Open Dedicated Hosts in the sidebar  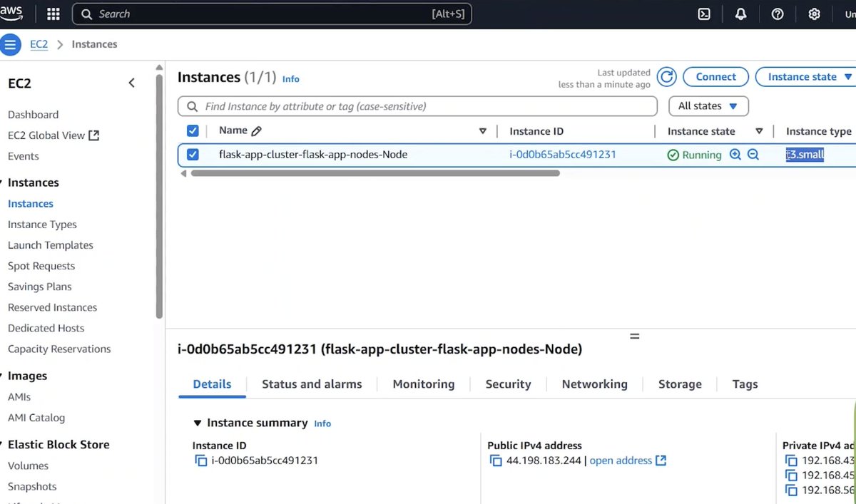[46, 328]
